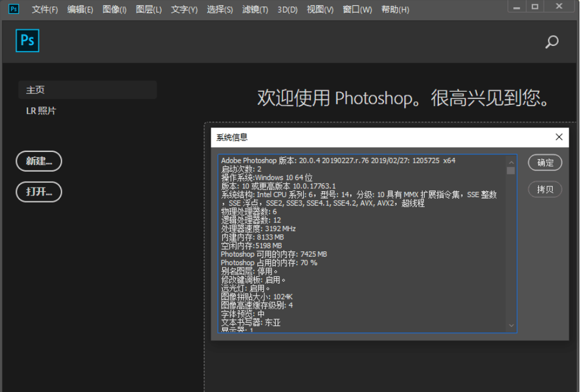580x392 pixels.
Task: Confirm with the 确定 button
Action: [545, 163]
